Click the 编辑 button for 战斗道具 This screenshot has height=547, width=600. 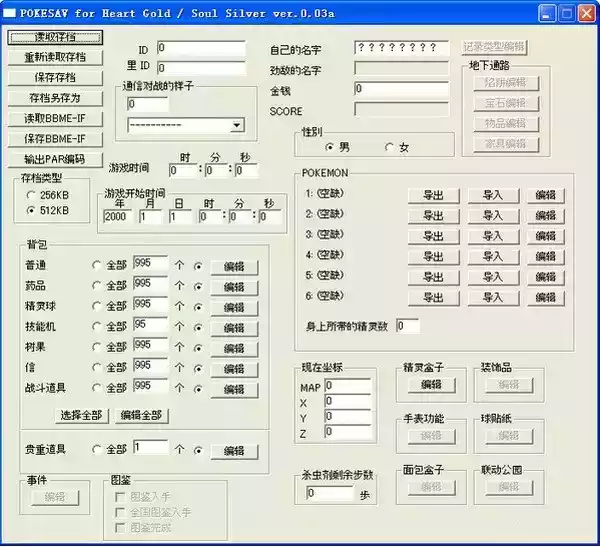[x=234, y=390]
